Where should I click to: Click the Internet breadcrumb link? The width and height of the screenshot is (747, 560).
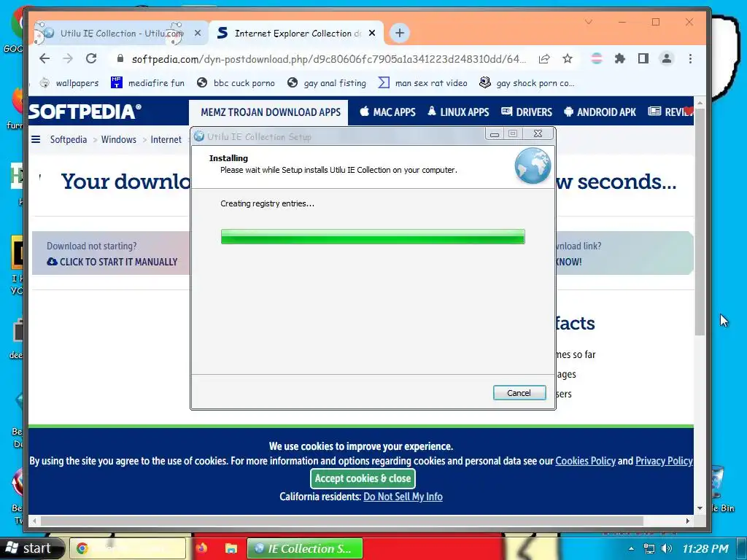[166, 139]
